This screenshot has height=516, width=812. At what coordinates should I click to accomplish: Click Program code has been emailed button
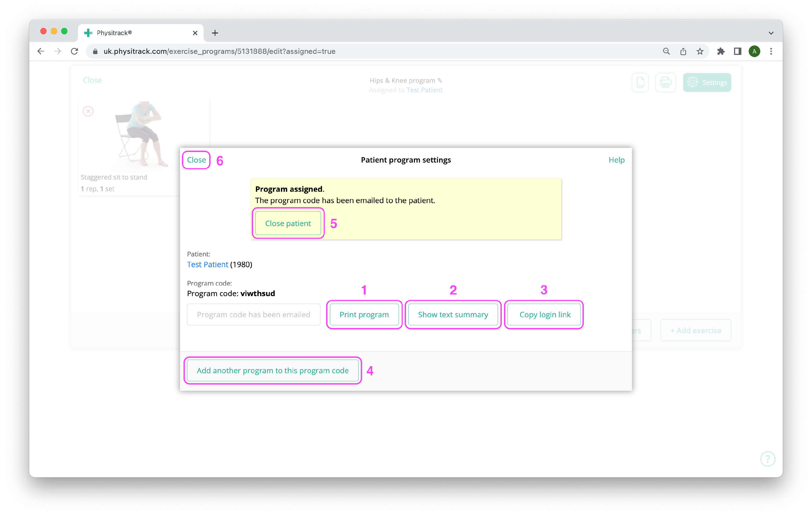[x=254, y=314]
